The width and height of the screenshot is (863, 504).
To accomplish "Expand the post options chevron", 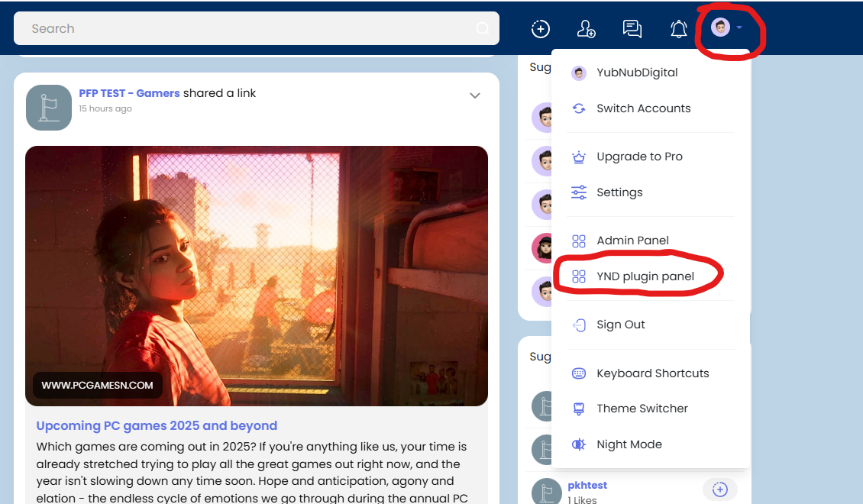I will click(475, 95).
